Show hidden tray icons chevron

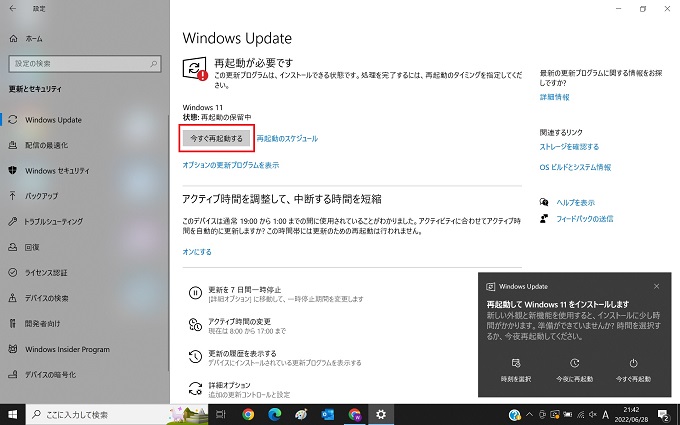[530, 415]
